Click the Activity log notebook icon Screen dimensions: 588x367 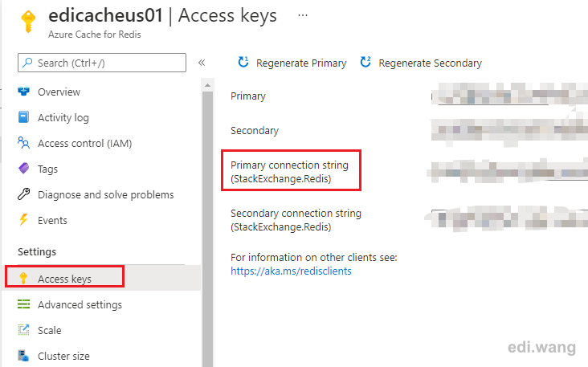(23, 117)
